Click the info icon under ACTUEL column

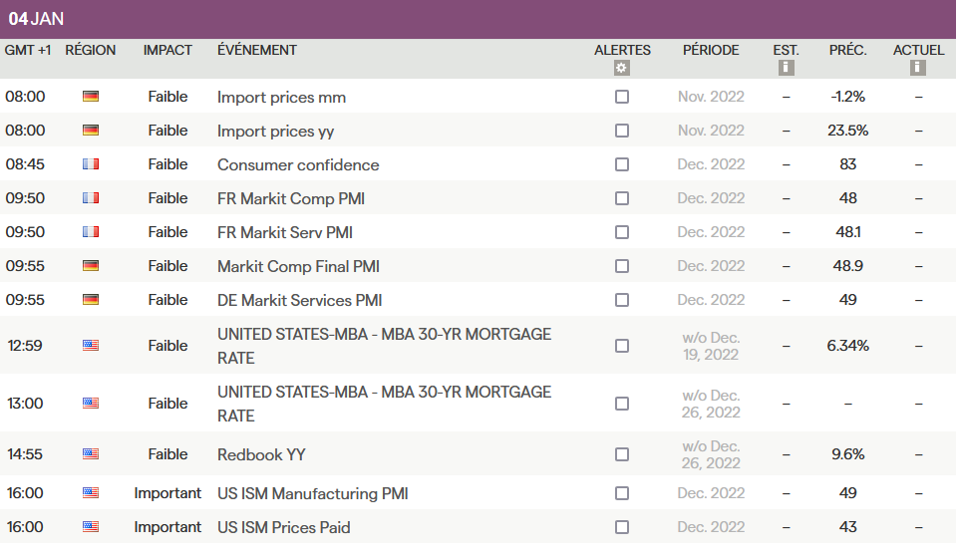(x=918, y=68)
